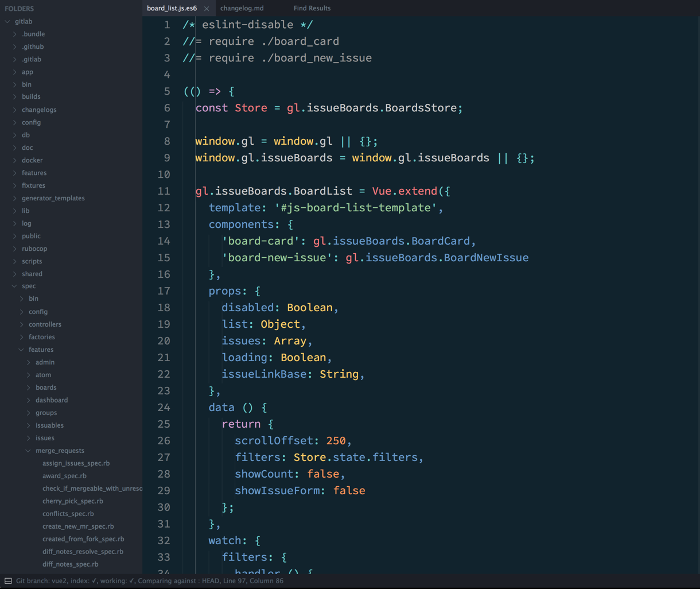
Task: Collapse the gitlab root folder
Action: (x=8, y=22)
